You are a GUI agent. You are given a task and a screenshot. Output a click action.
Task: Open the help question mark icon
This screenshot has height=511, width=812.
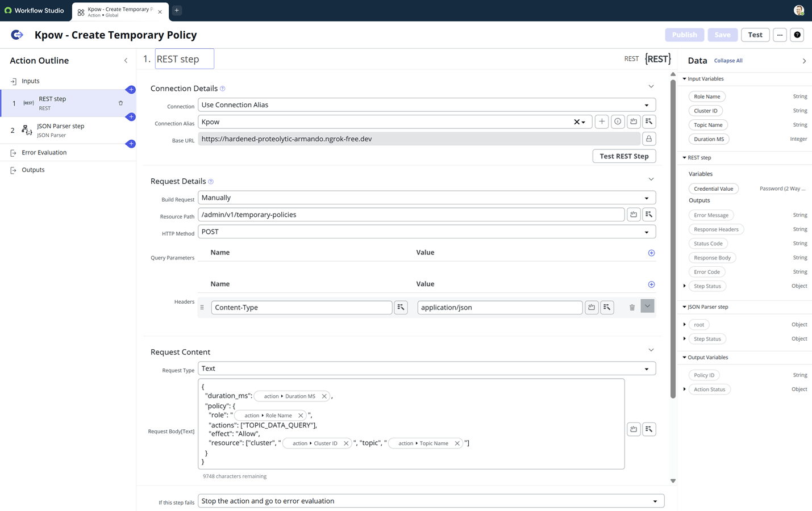(x=797, y=35)
